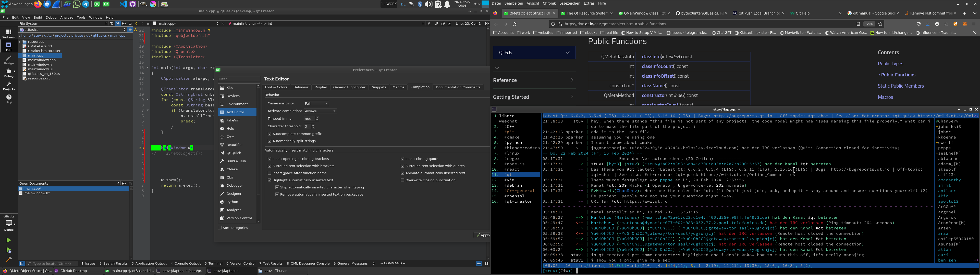This screenshot has height=275, width=980.
Task: Expand the Qt 6.6 version selector
Action: point(534,53)
